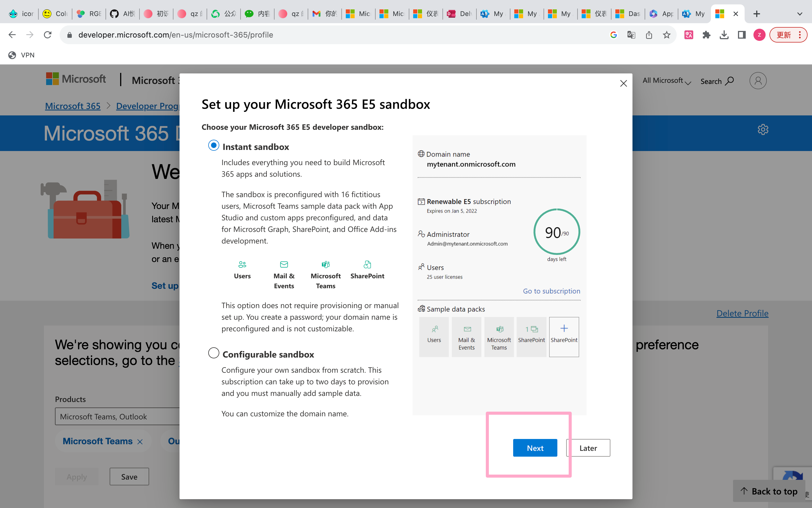Click the Later button
The width and height of the screenshot is (812, 508).
click(x=588, y=448)
